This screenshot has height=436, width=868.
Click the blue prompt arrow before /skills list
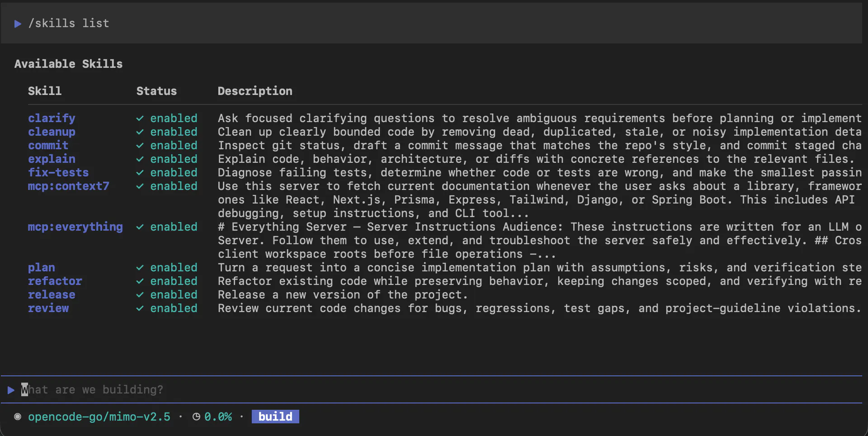click(x=18, y=24)
